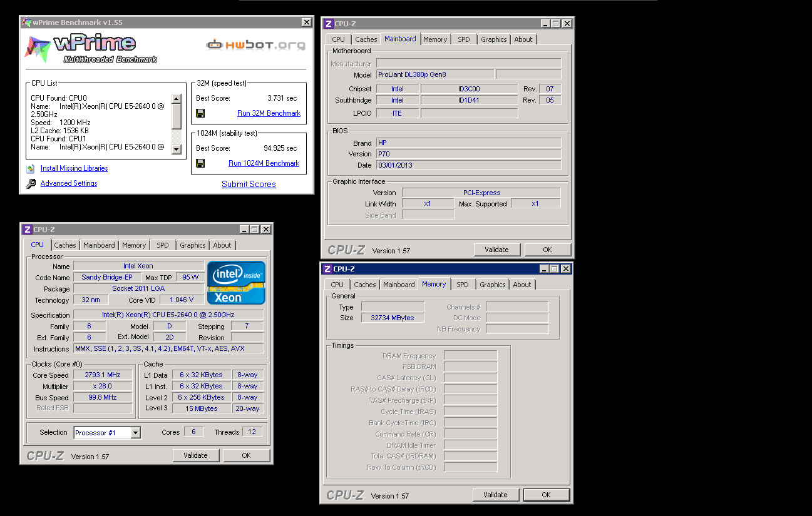Select CPU tab in Memory window
Screen dimensions: 812x516
(337, 285)
